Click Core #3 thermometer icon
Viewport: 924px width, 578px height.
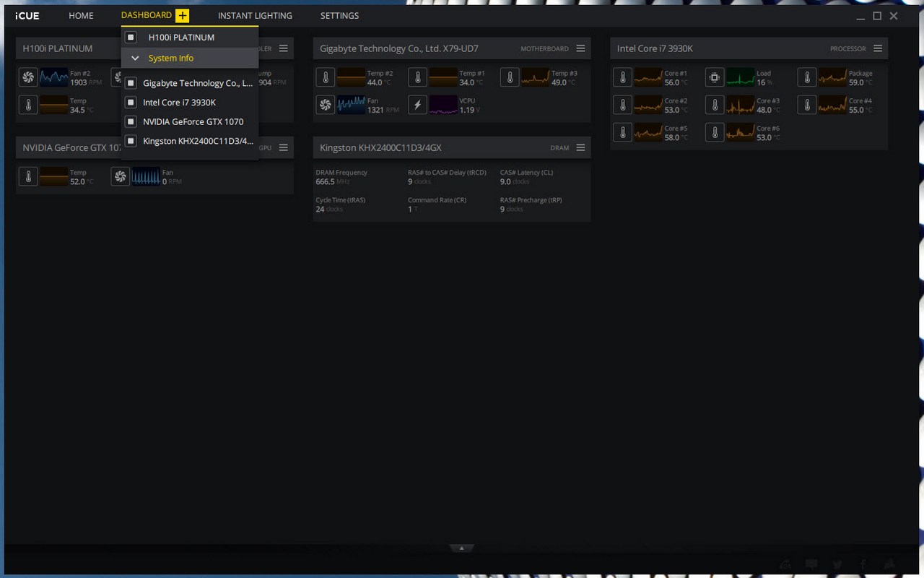coord(715,105)
